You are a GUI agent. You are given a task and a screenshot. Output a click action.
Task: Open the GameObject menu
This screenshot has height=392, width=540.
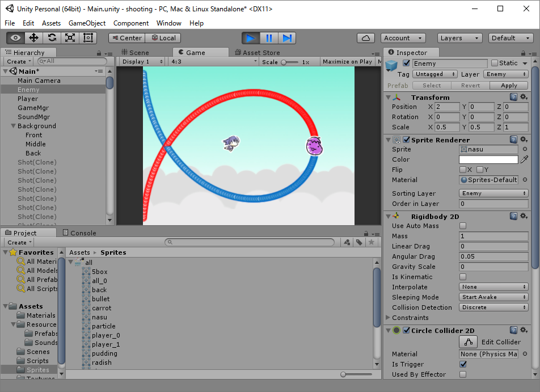87,23
